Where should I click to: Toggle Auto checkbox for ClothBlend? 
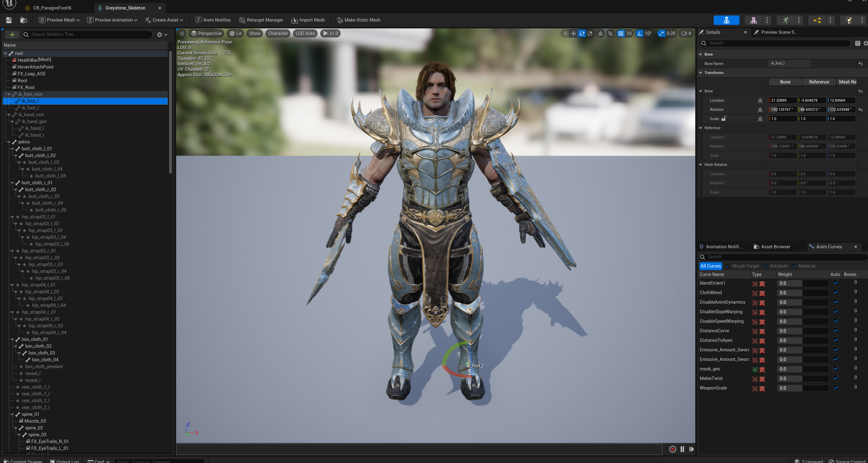[836, 293]
